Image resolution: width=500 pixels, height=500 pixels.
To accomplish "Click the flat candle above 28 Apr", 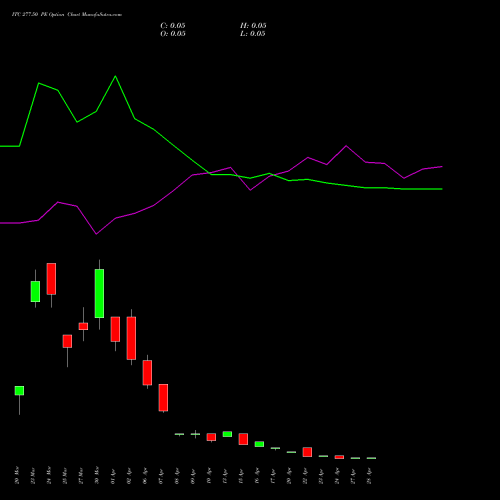I will coord(371,458).
